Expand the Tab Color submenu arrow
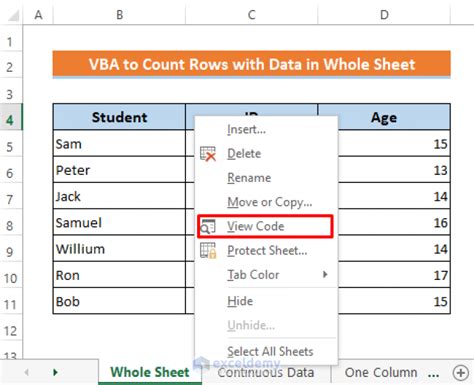This screenshot has width=474, height=385. click(325, 274)
